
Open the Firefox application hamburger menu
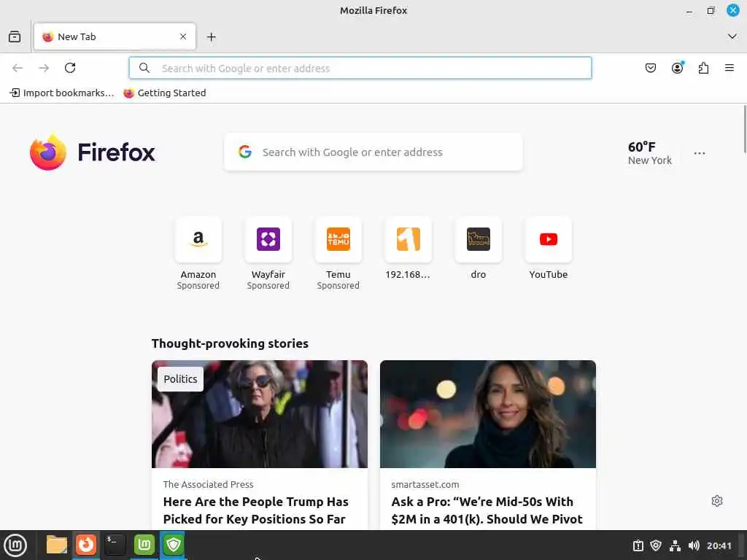point(729,68)
